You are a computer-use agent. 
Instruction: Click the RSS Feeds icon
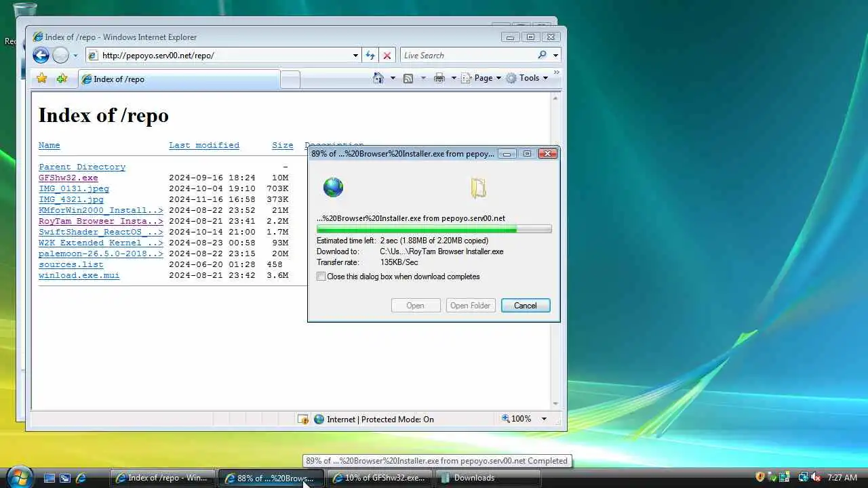pyautogui.click(x=408, y=78)
